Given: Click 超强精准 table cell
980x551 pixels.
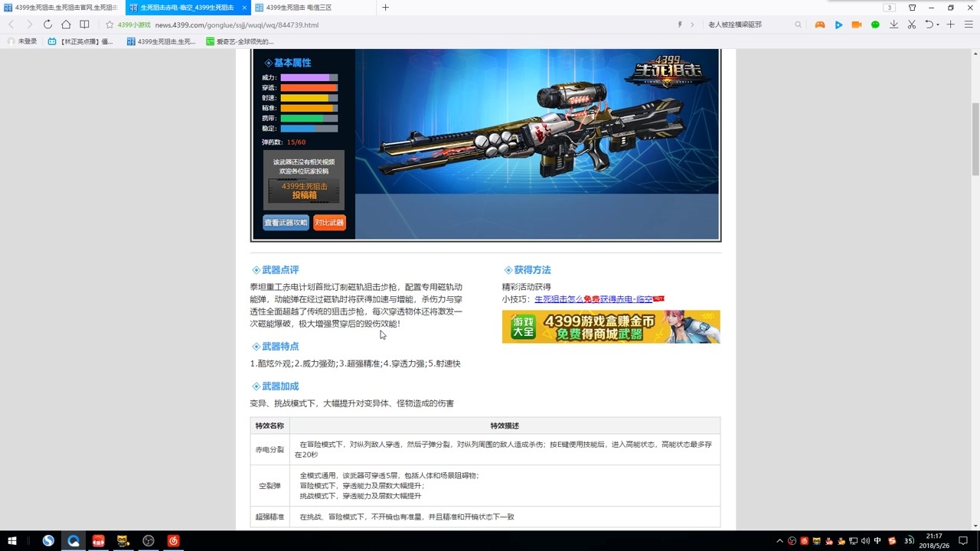Looking at the screenshot, I should click(269, 517).
